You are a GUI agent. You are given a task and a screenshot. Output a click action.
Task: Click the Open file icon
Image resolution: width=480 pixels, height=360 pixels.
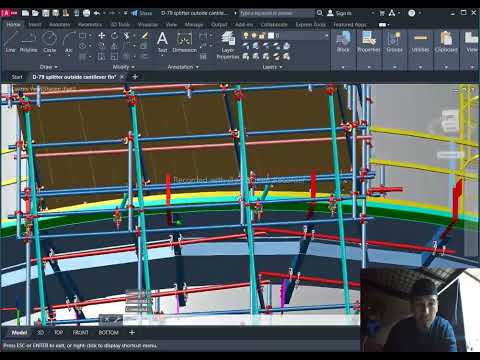pyautogui.click(x=35, y=13)
